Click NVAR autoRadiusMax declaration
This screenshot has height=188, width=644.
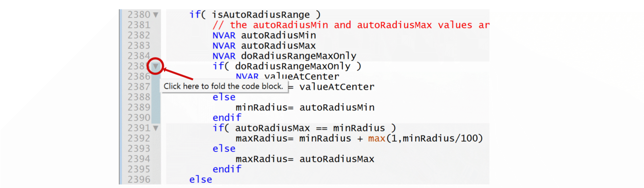coord(264,46)
